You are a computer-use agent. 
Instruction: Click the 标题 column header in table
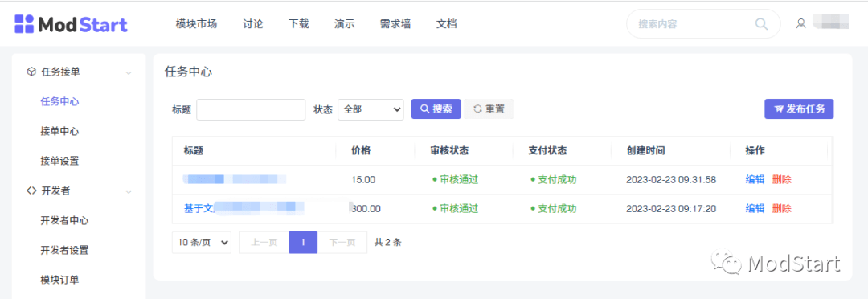coord(194,150)
